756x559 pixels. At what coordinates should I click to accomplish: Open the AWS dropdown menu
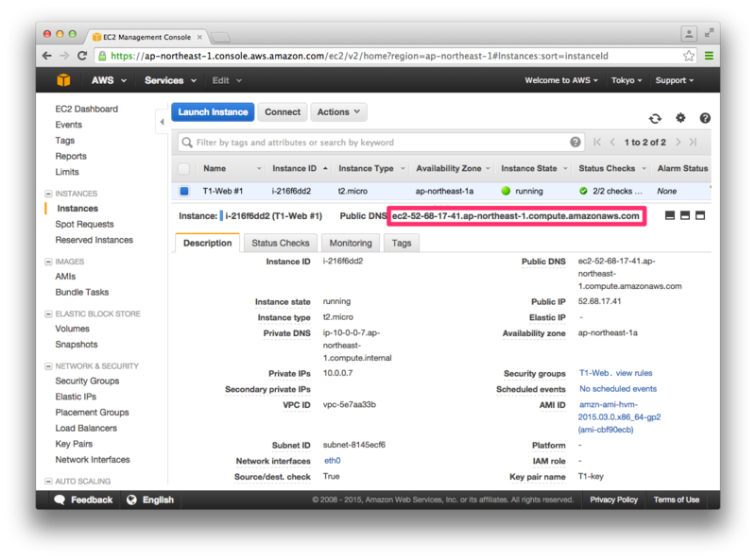(109, 80)
